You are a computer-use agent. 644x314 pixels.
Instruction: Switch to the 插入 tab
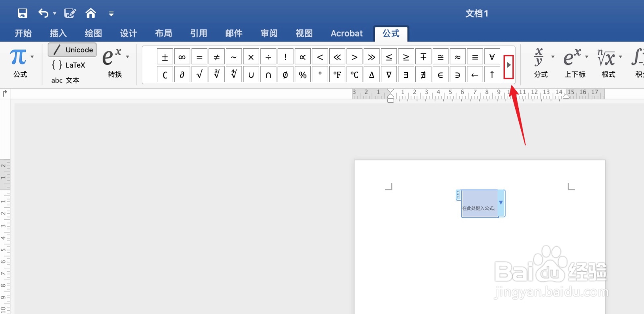pyautogui.click(x=58, y=33)
